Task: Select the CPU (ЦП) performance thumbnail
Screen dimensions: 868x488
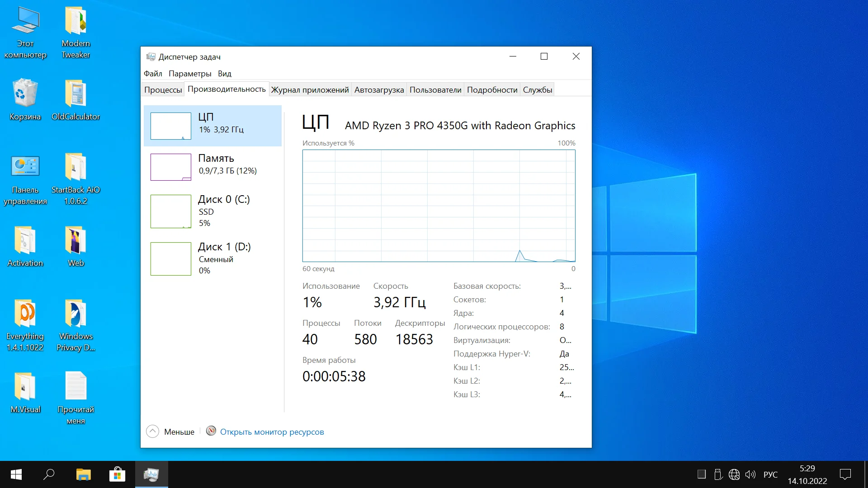Action: 212,126
